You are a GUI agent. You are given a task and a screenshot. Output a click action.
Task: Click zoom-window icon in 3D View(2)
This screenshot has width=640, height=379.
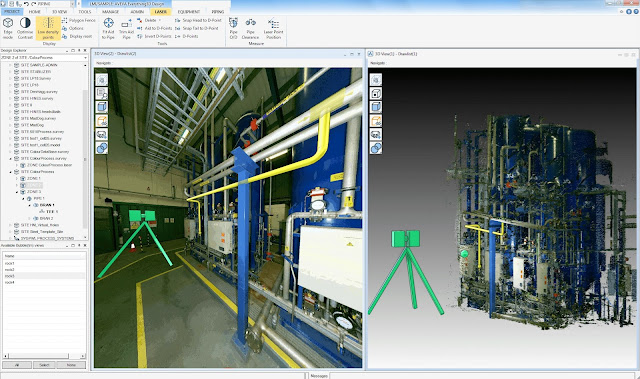pyautogui.click(x=102, y=93)
